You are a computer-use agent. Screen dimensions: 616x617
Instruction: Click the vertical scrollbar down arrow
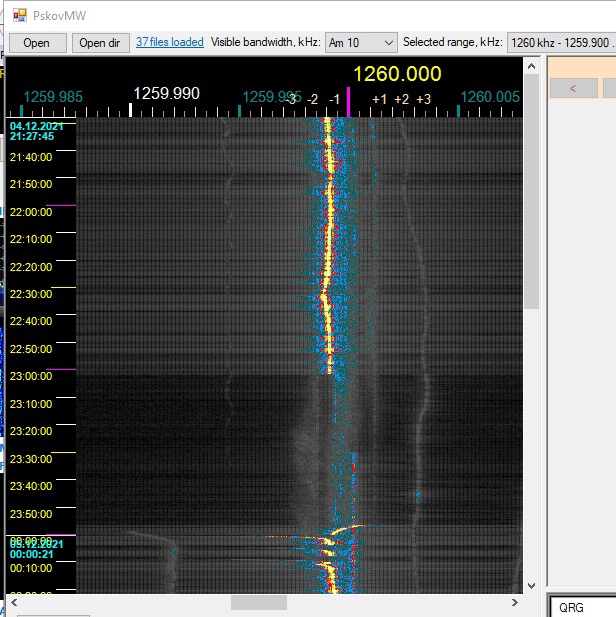pos(531,586)
